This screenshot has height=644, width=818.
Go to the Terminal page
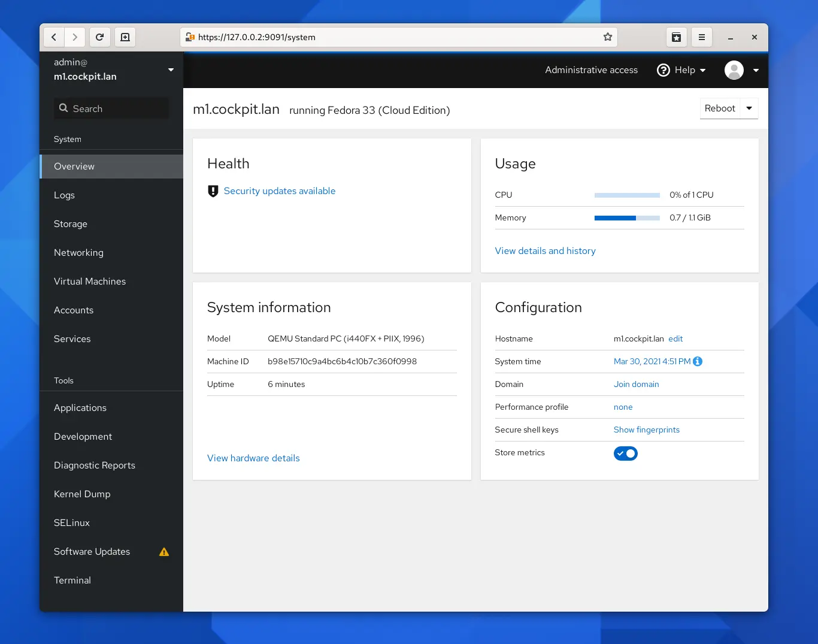72,580
